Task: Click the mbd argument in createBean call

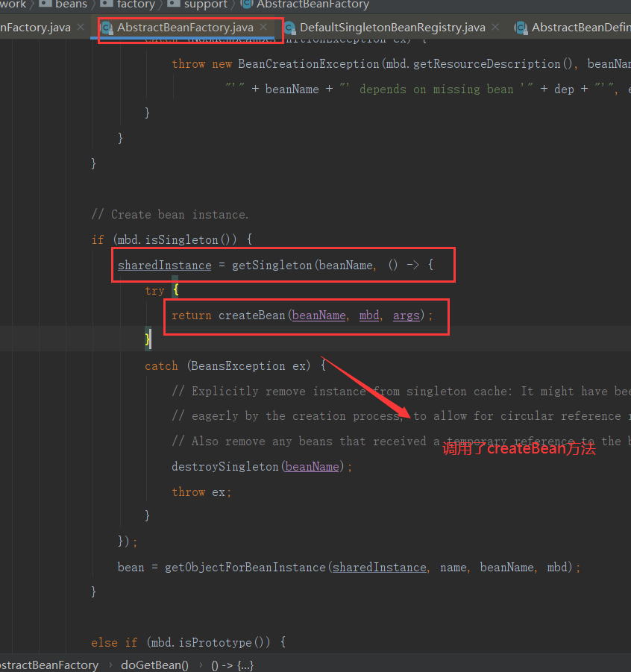Action: pyautogui.click(x=368, y=315)
